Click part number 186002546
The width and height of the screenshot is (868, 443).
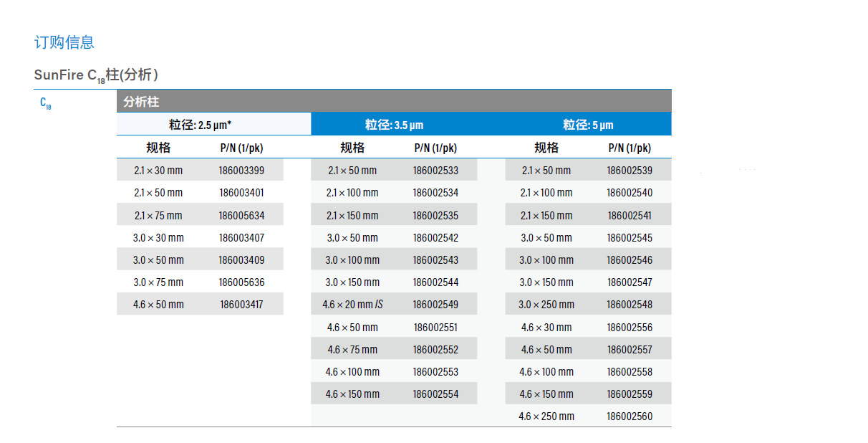tap(630, 259)
